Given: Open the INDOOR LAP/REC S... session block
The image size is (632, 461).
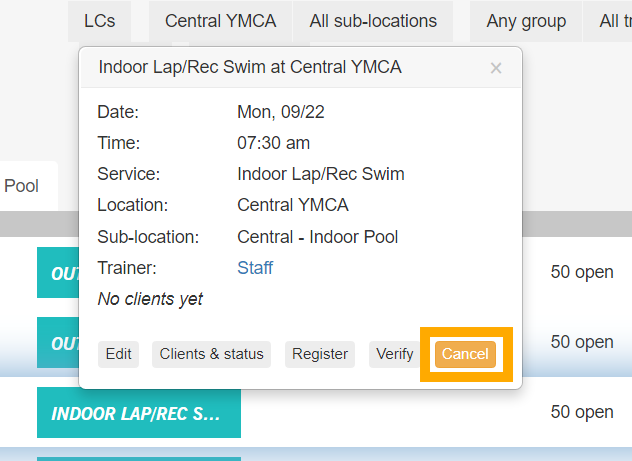Looking at the screenshot, I should [139, 413].
